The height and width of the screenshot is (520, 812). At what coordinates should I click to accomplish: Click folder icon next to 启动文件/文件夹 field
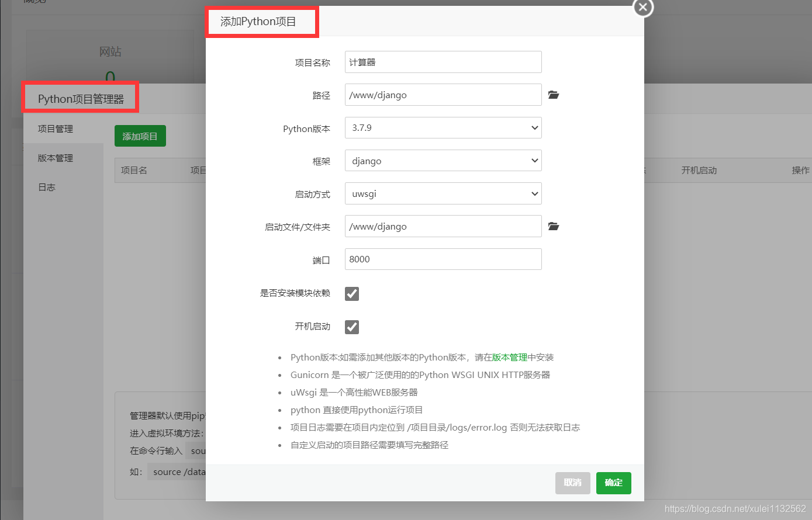(x=554, y=226)
